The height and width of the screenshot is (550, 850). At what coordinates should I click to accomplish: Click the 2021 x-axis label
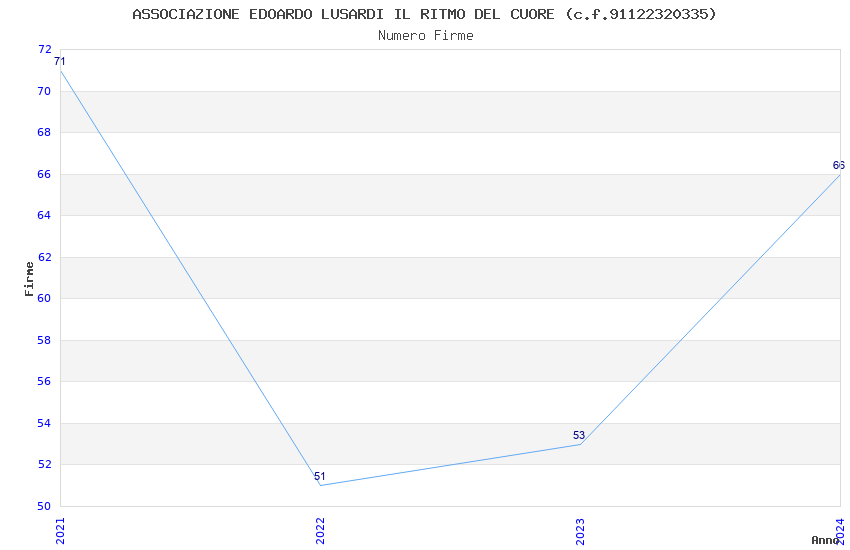(x=60, y=531)
